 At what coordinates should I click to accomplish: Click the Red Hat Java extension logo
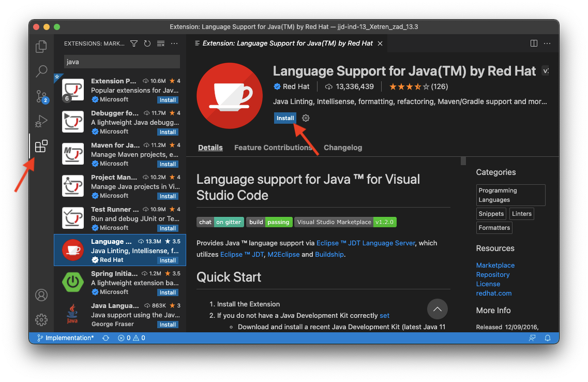(230, 96)
